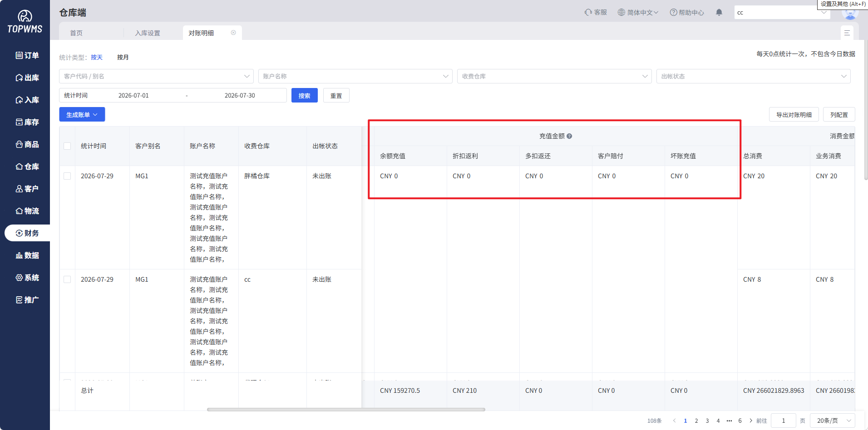Click the TOPWMS logo
The height and width of the screenshot is (430, 868).
(x=25, y=22)
